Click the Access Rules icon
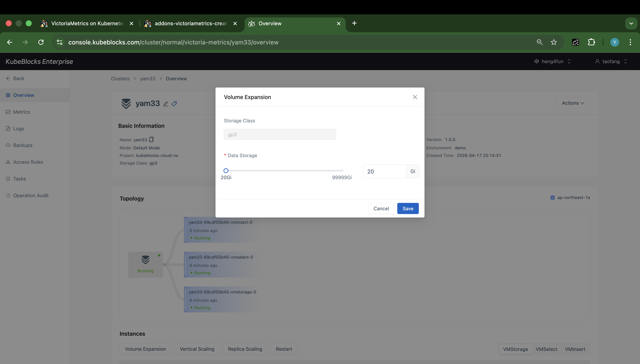Image resolution: width=640 pixels, height=364 pixels. click(8, 162)
